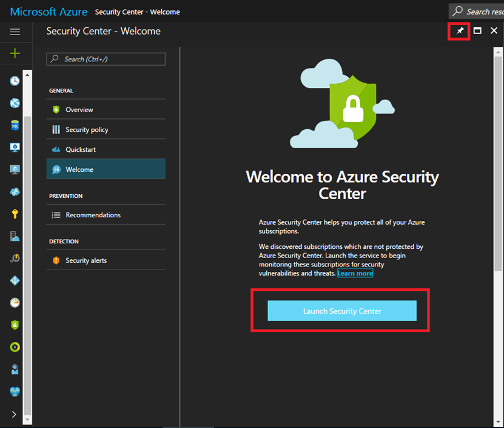Open the Security alerts menu item
The width and height of the screenshot is (504, 428).
click(x=106, y=260)
